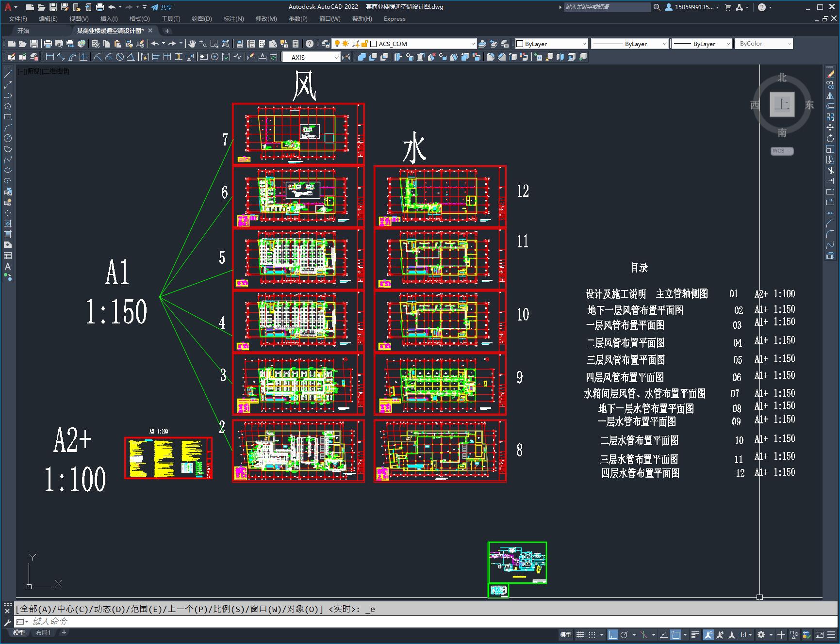The height and width of the screenshot is (644, 840).
Task: Select the Move tool in modify toolbar
Action: click(x=830, y=128)
